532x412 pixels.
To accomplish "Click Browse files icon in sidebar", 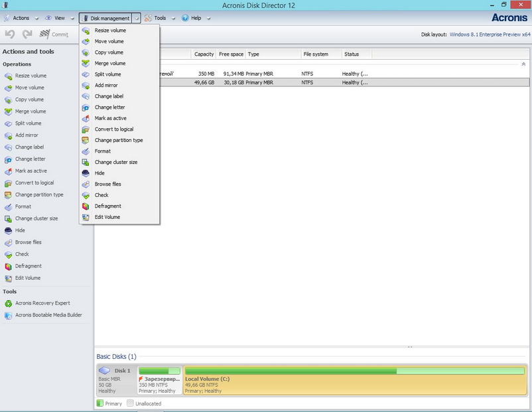I will tap(8, 243).
